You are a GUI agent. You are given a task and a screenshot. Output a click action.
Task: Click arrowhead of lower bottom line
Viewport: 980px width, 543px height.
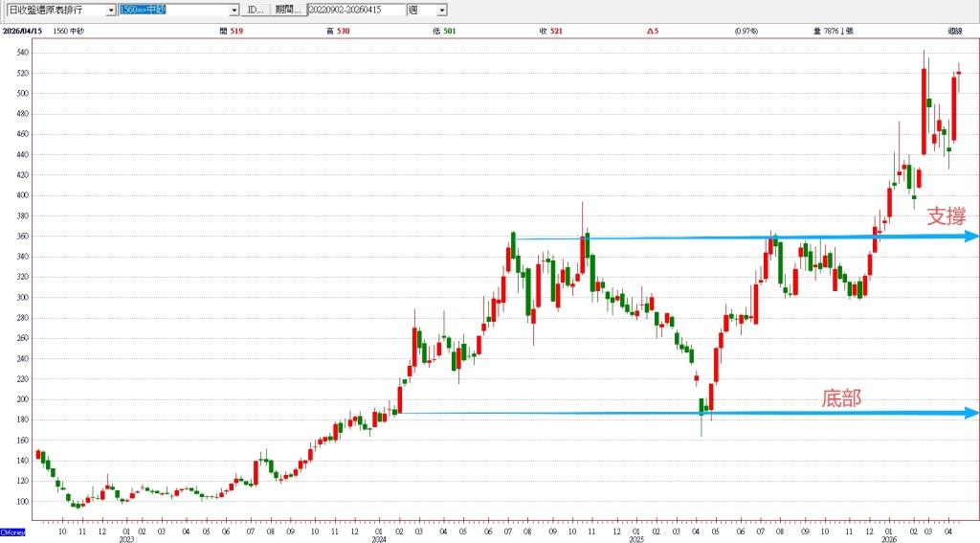click(x=971, y=413)
